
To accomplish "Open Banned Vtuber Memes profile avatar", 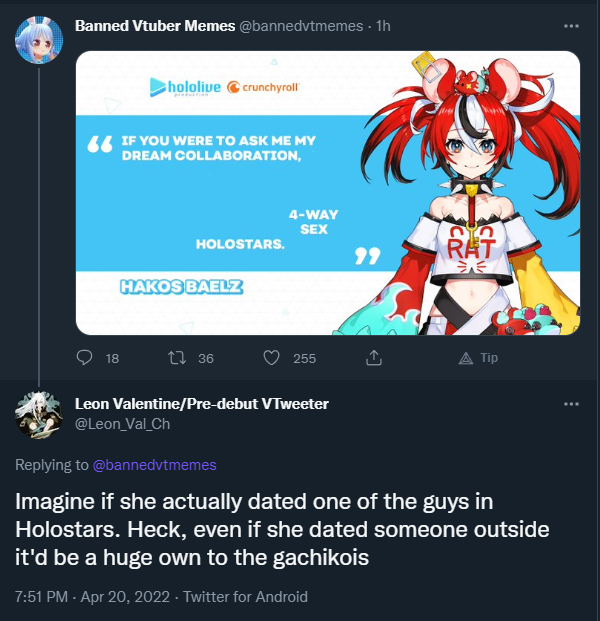I will pyautogui.click(x=39, y=40).
